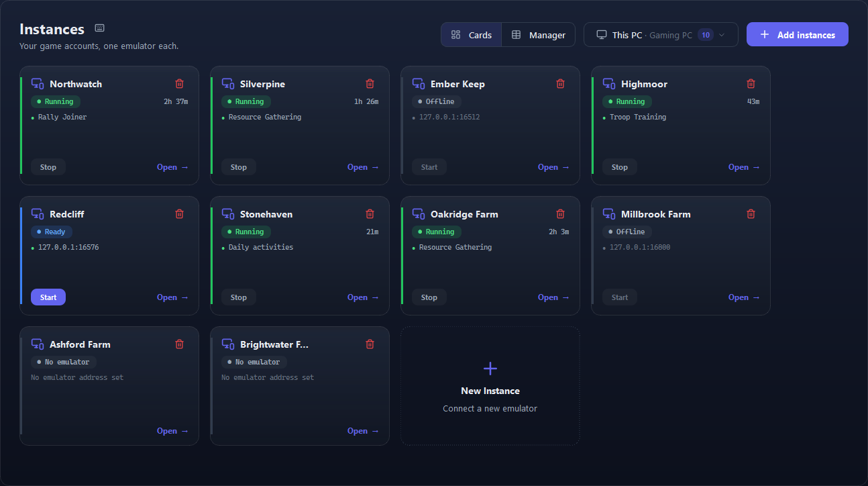Image resolution: width=868 pixels, height=486 pixels.
Task: Remove Oakridge Farm via trash icon
Action: coord(560,214)
